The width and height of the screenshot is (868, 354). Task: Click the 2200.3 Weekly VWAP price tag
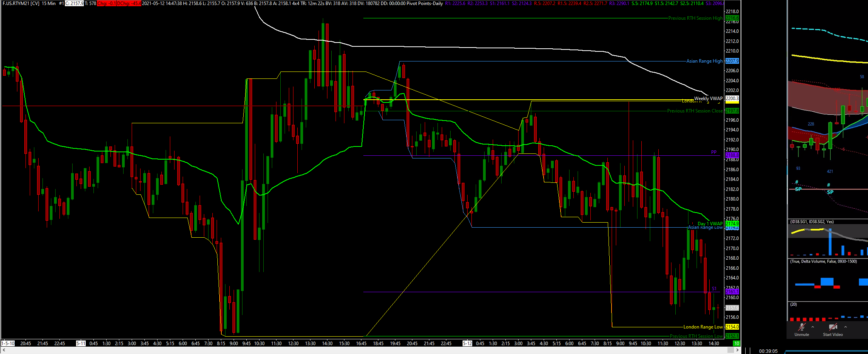click(x=732, y=99)
